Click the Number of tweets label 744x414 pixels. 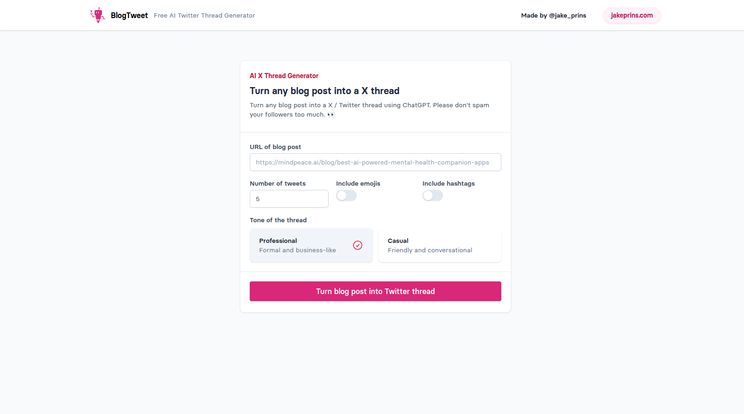(x=278, y=184)
